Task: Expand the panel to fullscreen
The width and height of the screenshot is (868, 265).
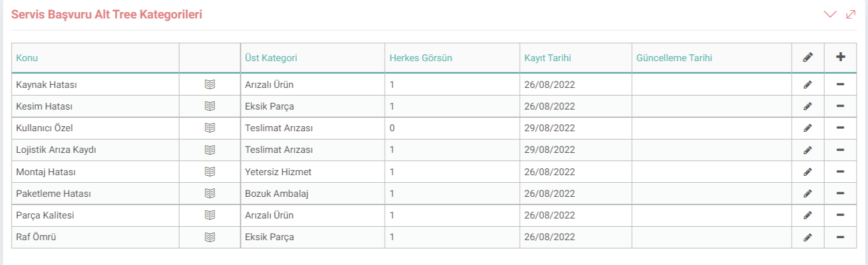Action: pos(851,14)
